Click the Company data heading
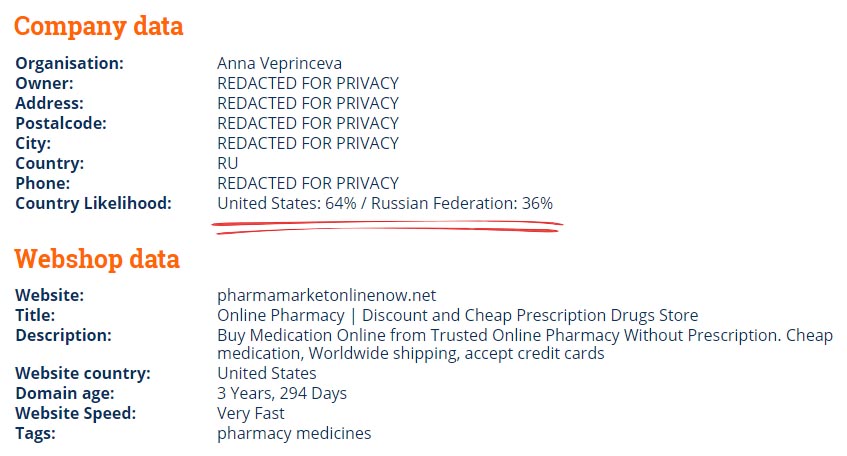The image size is (847, 456). [99, 26]
